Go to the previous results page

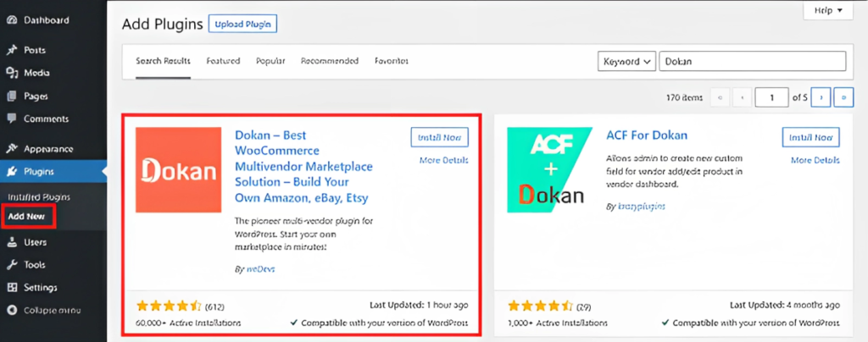(x=742, y=97)
